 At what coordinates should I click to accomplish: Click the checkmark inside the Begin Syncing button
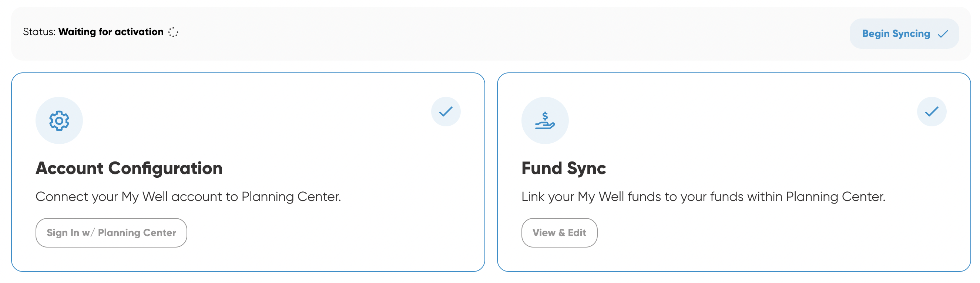click(x=943, y=34)
